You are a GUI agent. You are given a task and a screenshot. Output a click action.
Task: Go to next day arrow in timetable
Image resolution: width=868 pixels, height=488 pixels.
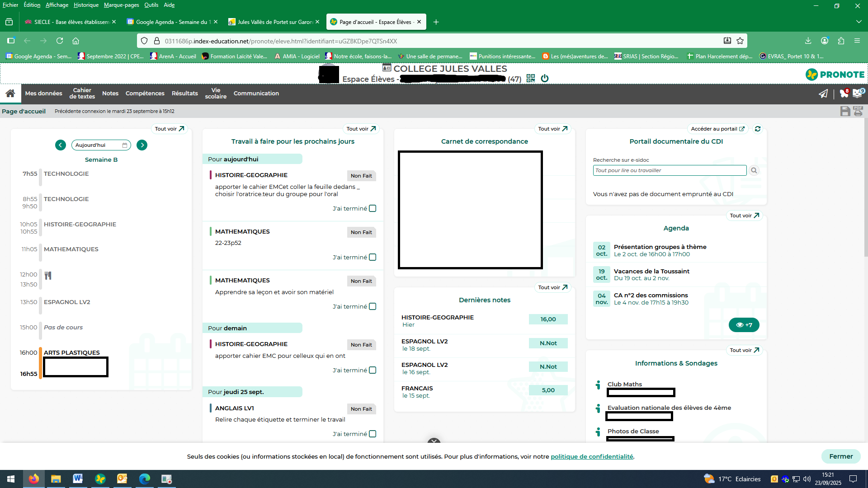(142, 145)
